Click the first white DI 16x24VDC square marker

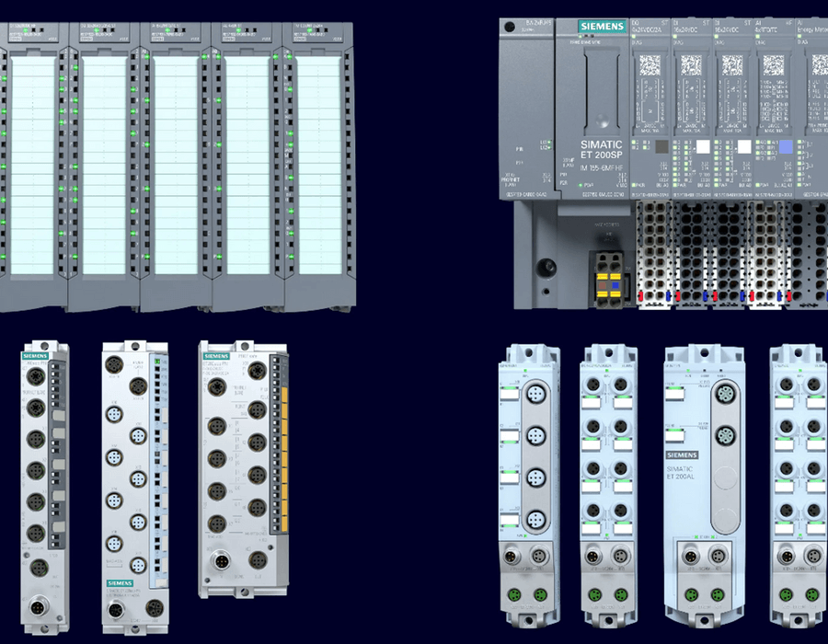[703, 147]
